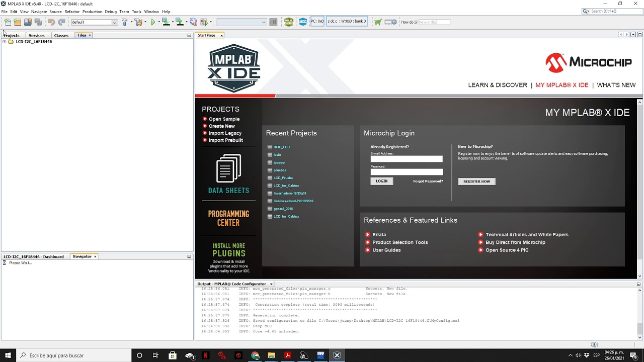Open Microsoft Store from the taskbar
Image resolution: width=644 pixels, height=362 pixels.
(x=173, y=355)
